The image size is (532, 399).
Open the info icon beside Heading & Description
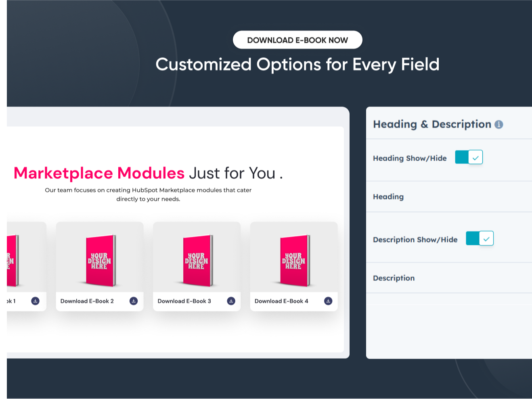[499, 124]
